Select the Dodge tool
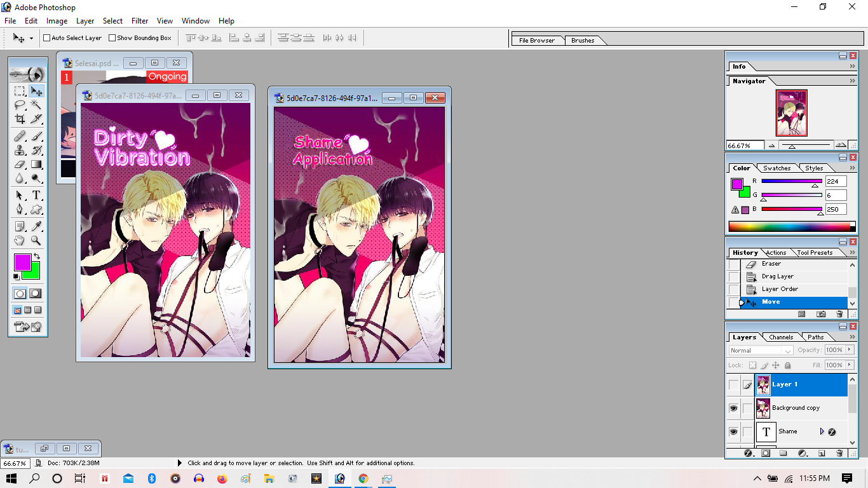 click(x=36, y=178)
